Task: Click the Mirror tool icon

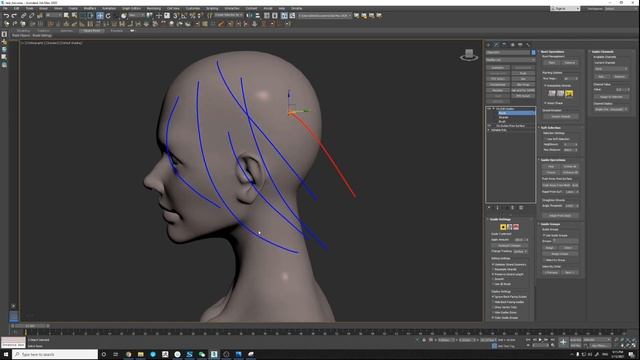Action: coord(250,16)
